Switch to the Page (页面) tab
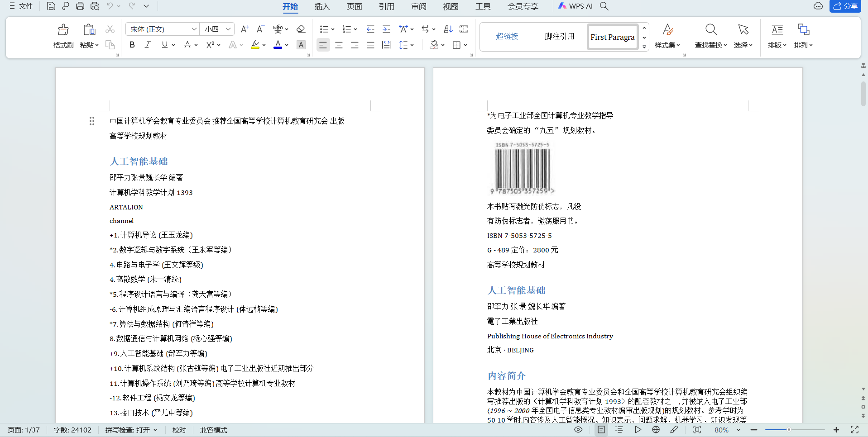Screen dimensions: 868x437 point(354,6)
